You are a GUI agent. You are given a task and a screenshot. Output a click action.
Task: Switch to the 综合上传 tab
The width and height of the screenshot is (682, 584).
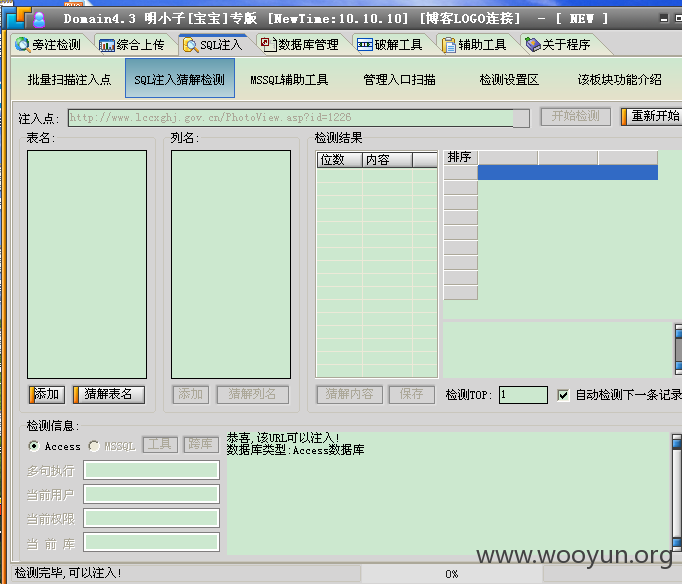132,44
